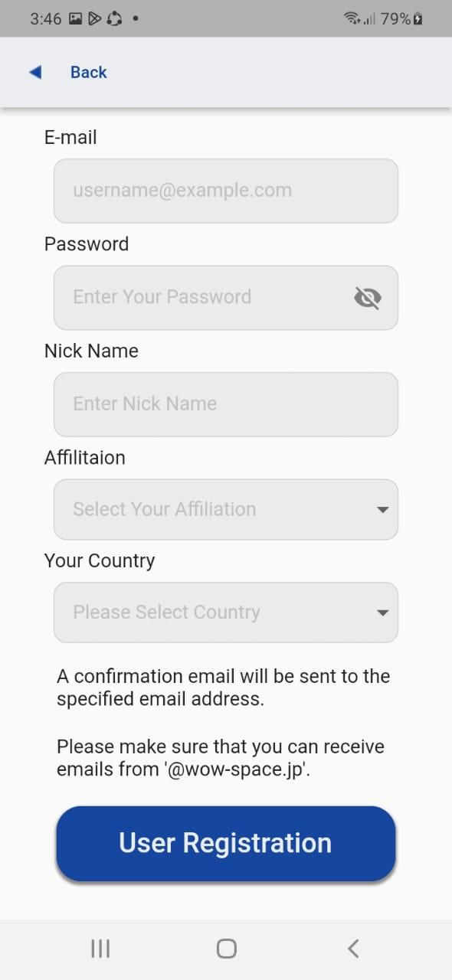
Task: Click the User Registration button
Action: point(226,843)
